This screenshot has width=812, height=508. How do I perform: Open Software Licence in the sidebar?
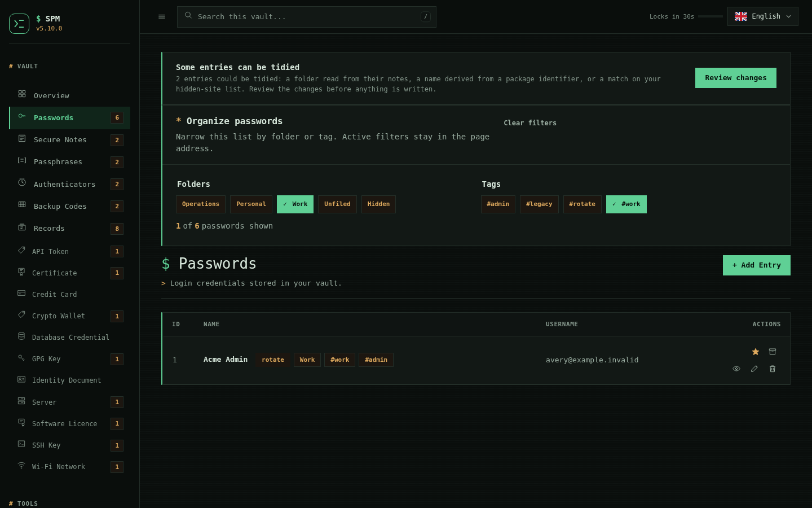click(70, 423)
